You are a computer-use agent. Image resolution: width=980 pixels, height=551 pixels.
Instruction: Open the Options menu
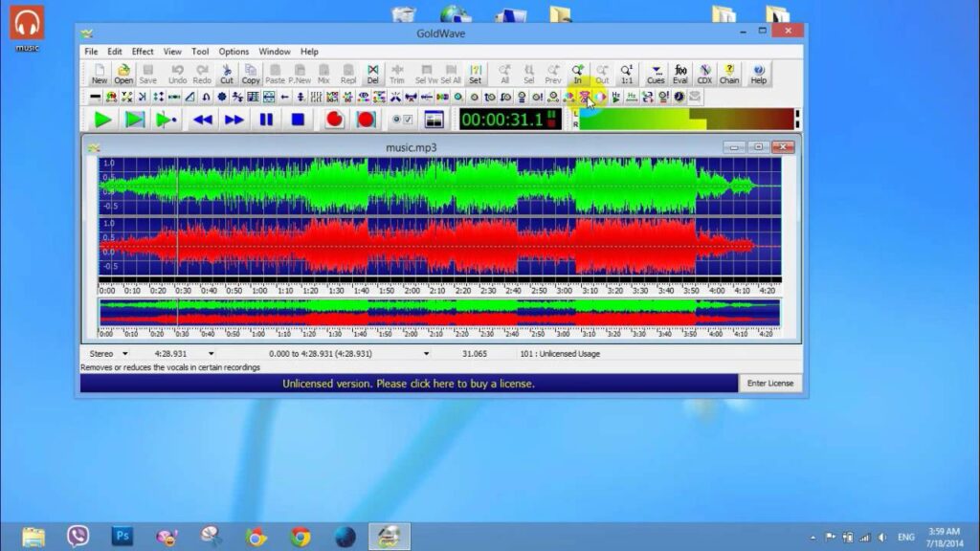(233, 52)
